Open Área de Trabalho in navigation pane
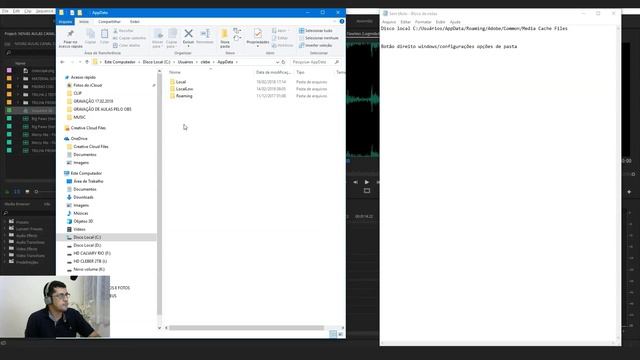 pyautogui.click(x=88, y=181)
